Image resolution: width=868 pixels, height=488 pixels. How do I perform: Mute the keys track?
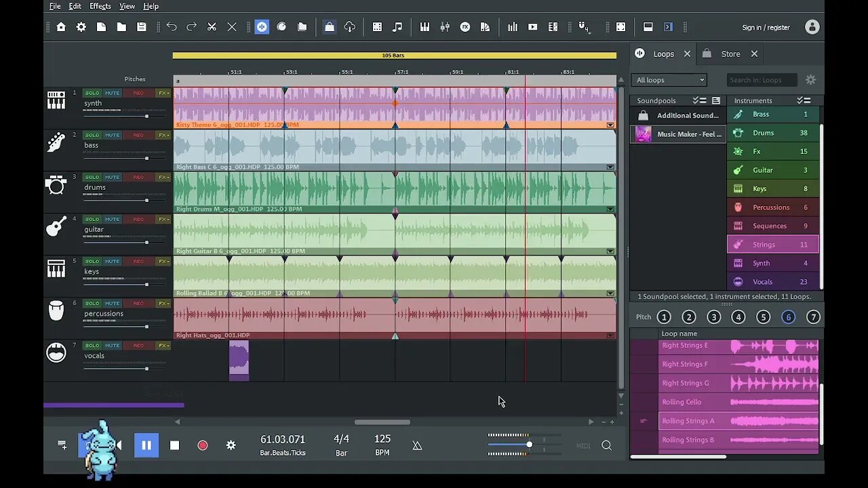(112, 261)
